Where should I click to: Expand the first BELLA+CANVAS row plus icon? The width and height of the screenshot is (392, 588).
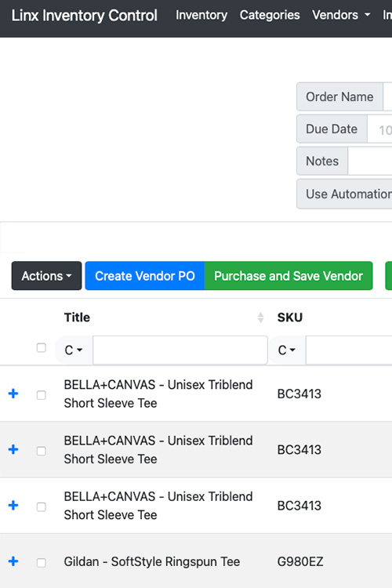(x=13, y=394)
